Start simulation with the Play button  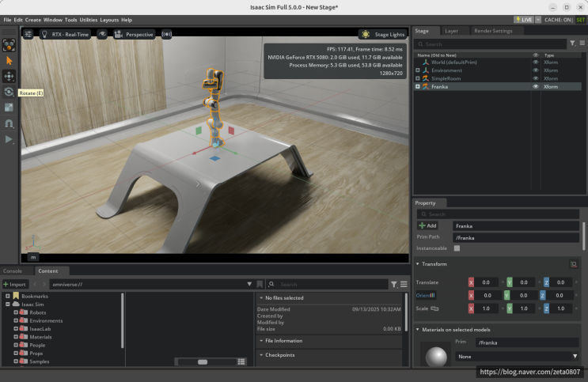(9, 139)
